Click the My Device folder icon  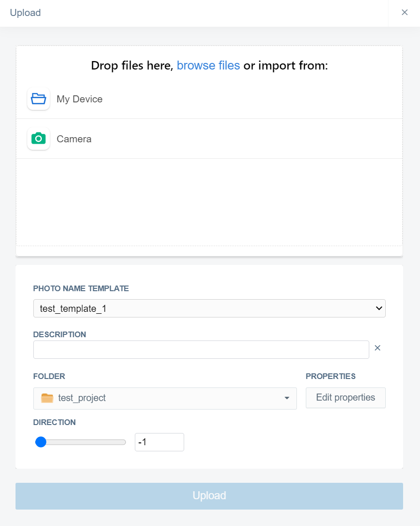(x=39, y=99)
